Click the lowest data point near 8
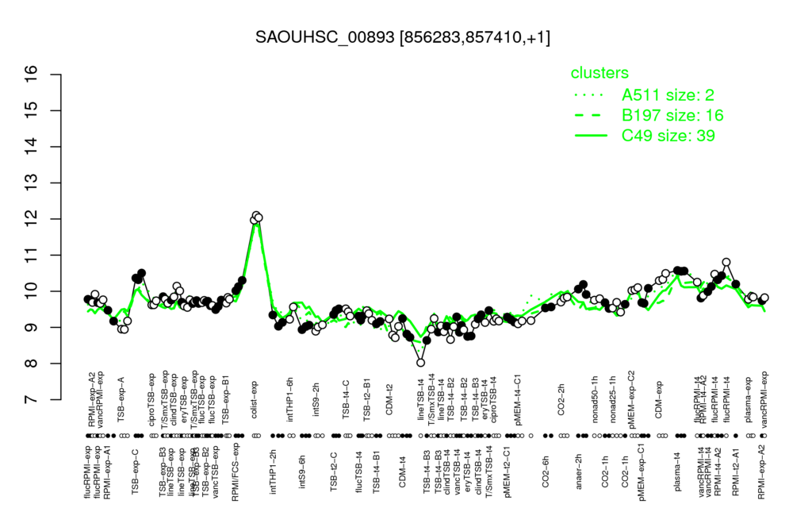 point(420,362)
